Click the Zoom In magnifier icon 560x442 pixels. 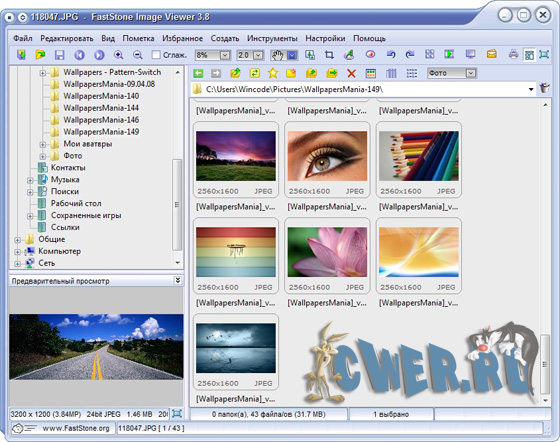tap(118, 55)
